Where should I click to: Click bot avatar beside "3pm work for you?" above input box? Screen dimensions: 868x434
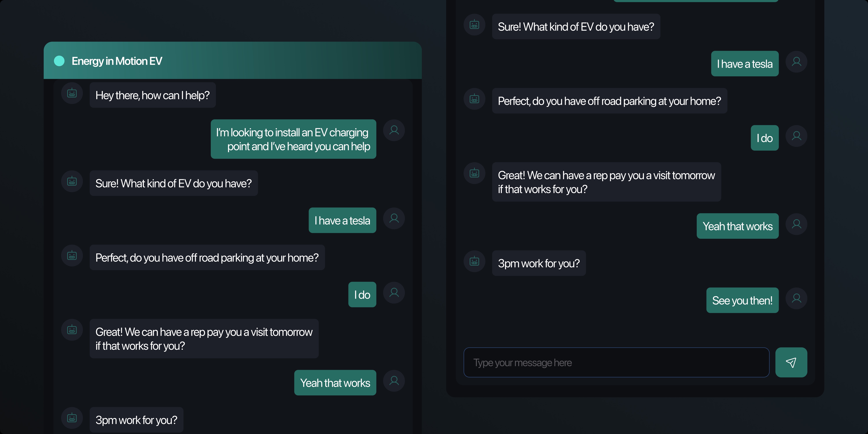click(x=474, y=261)
